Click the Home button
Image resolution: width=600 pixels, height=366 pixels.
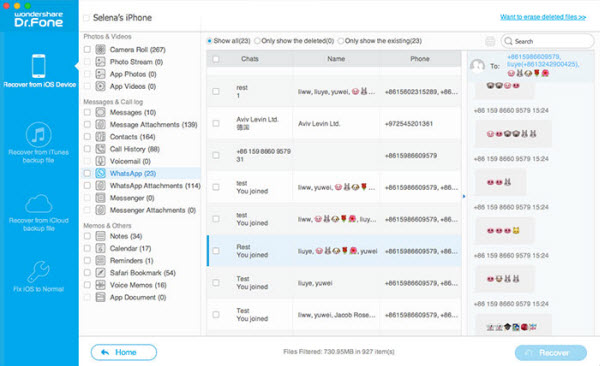124,352
